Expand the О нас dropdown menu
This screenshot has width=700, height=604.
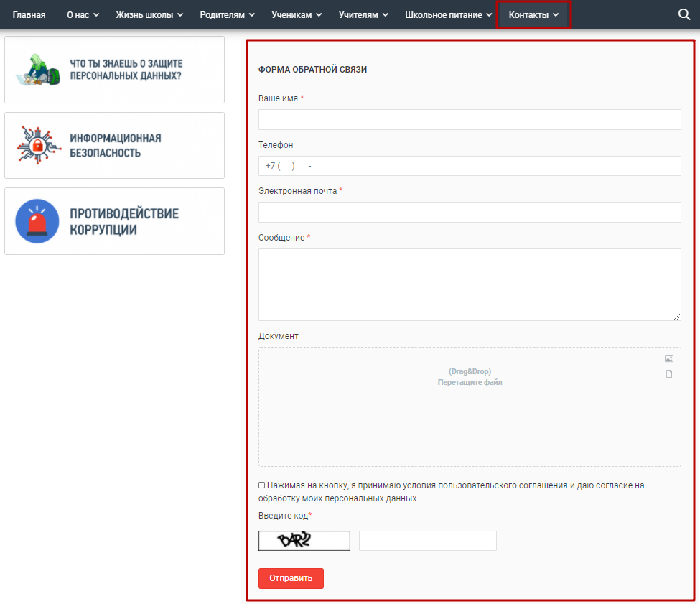click(x=83, y=15)
